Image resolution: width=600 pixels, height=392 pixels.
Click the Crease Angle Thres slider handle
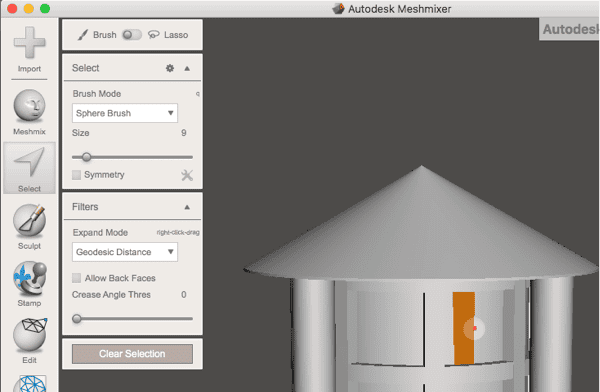tap(77, 318)
